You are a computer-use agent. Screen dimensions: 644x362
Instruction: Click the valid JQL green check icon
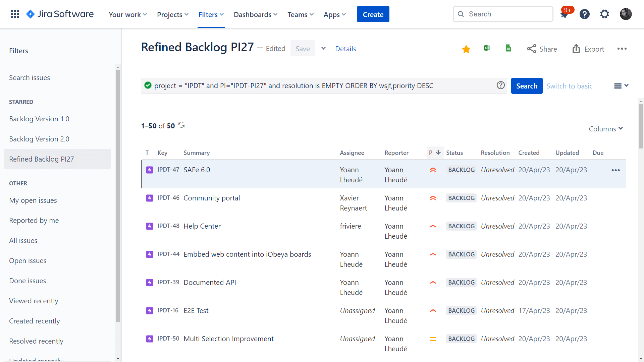pyautogui.click(x=148, y=85)
